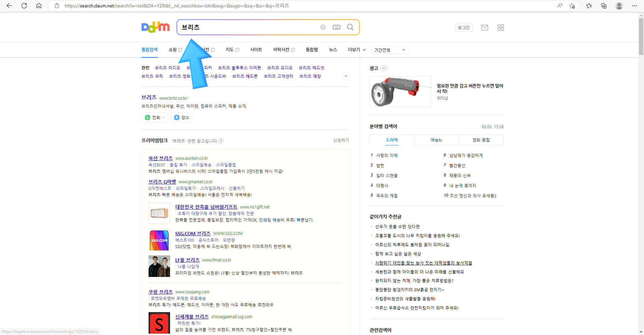The width and height of the screenshot is (644, 335).
Task: Open browser settings and more menu
Action: 634,6
